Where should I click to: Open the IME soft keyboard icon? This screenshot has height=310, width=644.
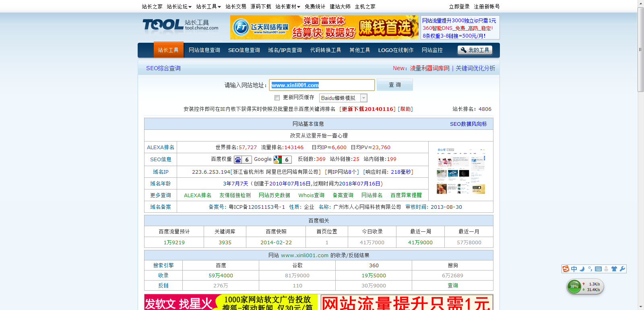coord(598,269)
